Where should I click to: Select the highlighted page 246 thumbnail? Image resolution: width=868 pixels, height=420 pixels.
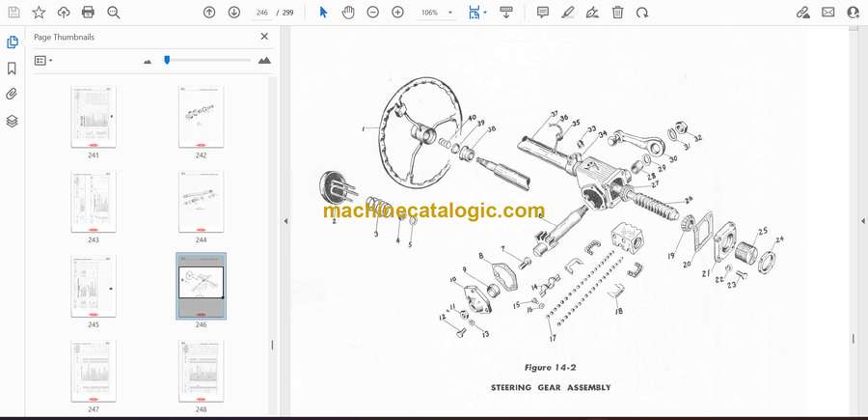(201, 287)
